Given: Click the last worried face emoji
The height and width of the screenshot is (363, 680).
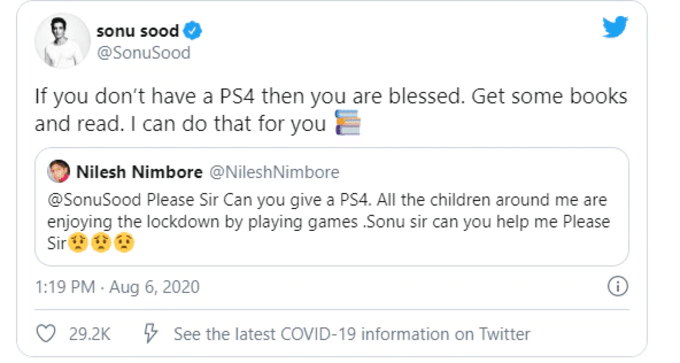Looking at the screenshot, I should pyautogui.click(x=124, y=243).
